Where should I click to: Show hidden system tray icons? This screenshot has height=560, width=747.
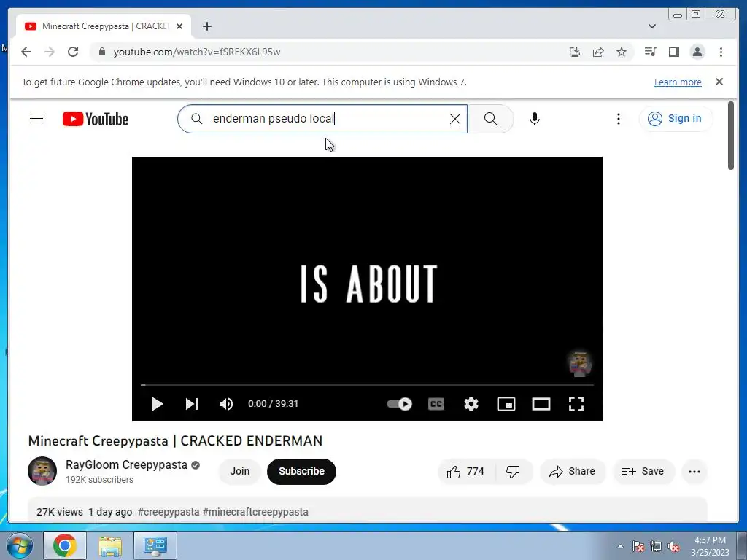point(620,546)
